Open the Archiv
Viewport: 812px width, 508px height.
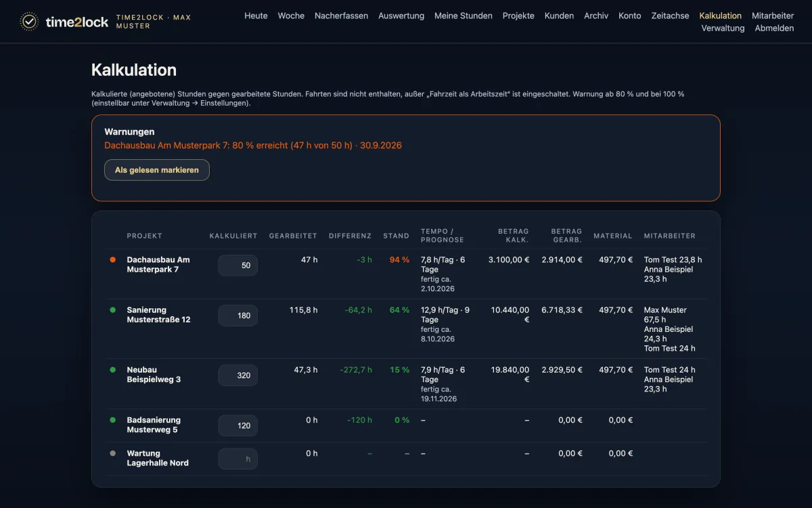click(596, 16)
